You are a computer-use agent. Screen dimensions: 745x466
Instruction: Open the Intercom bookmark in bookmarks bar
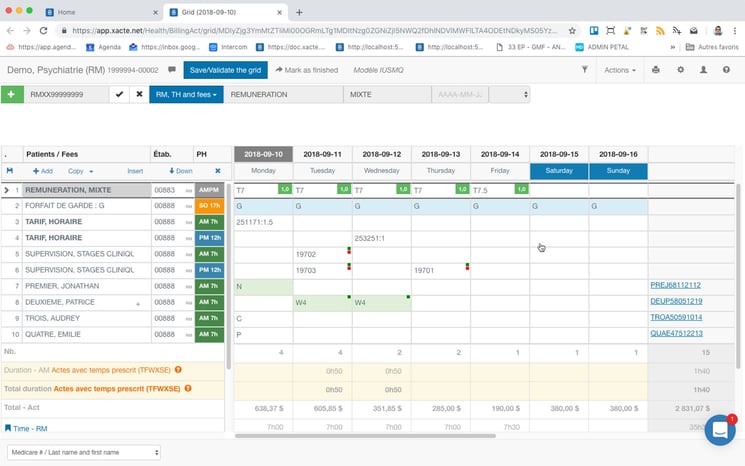228,47
